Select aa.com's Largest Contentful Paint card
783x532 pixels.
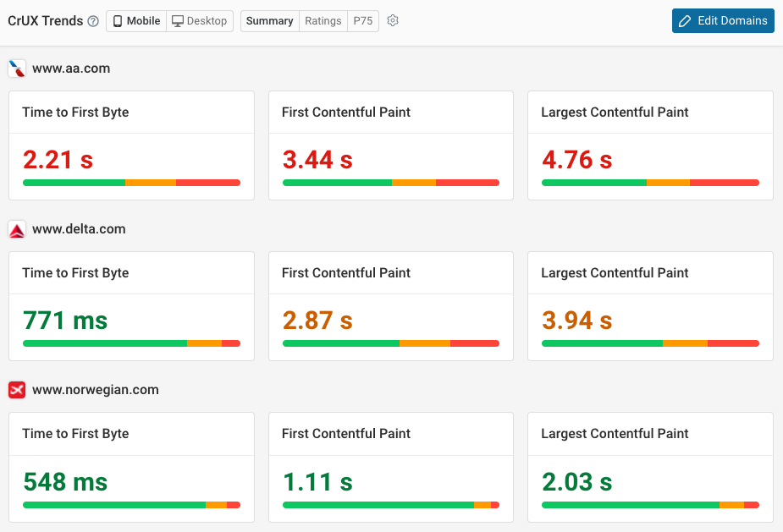649,145
